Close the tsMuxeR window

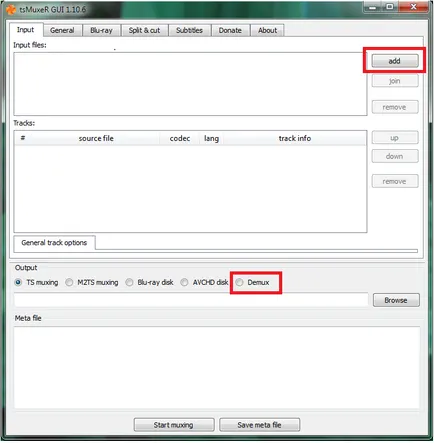pos(413,7)
